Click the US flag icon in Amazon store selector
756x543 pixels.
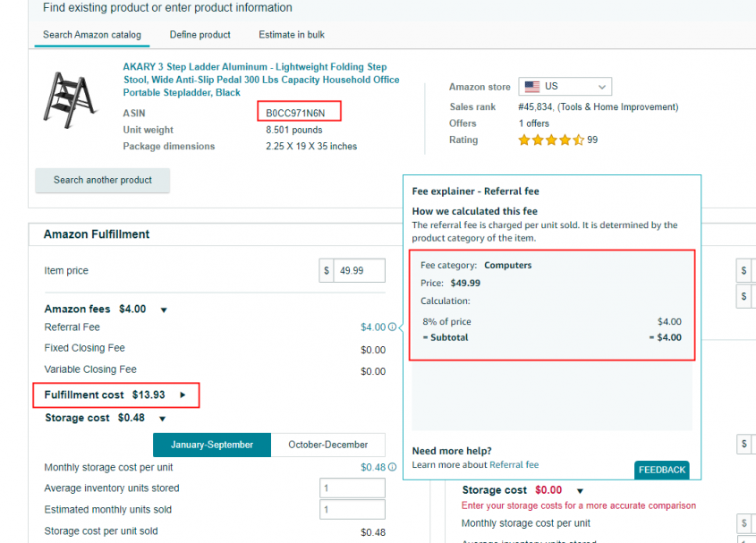point(532,86)
